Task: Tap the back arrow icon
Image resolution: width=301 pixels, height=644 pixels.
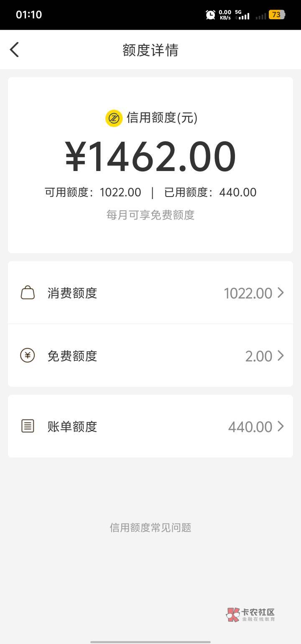Action: pos(15,50)
